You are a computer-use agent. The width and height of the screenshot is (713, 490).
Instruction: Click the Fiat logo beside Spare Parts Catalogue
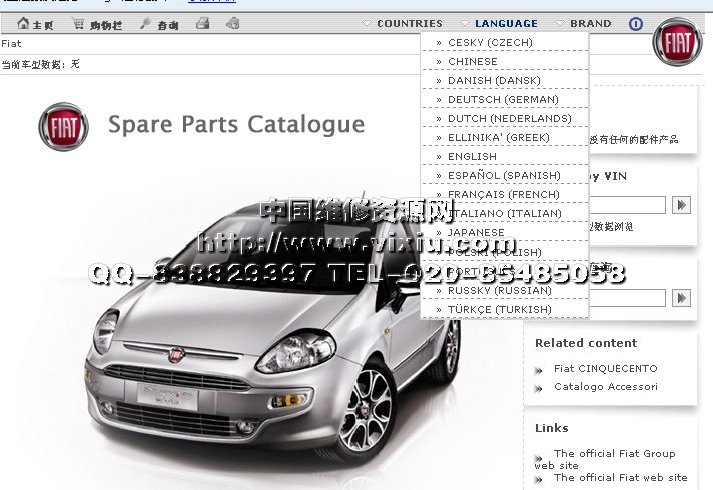click(63, 127)
